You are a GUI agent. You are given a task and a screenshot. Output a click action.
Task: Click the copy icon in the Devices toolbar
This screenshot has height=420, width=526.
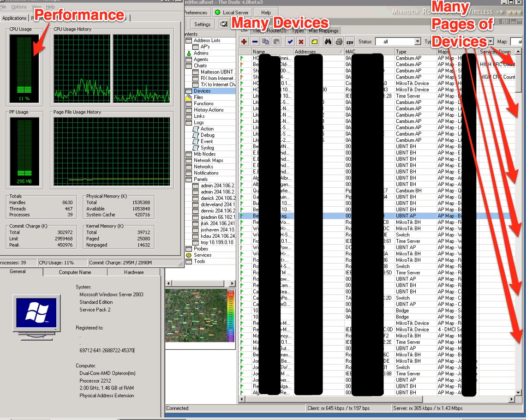266,42
